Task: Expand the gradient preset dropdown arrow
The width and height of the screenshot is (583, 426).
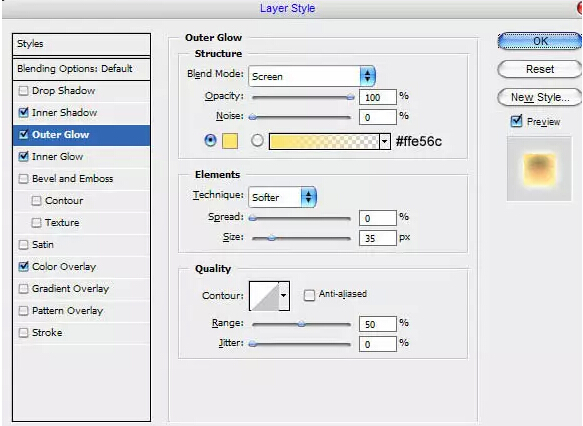Action: coord(385,142)
